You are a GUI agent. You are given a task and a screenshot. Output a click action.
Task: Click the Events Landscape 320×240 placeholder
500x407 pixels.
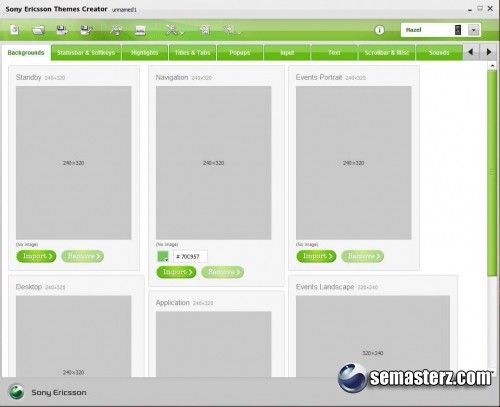373,336
